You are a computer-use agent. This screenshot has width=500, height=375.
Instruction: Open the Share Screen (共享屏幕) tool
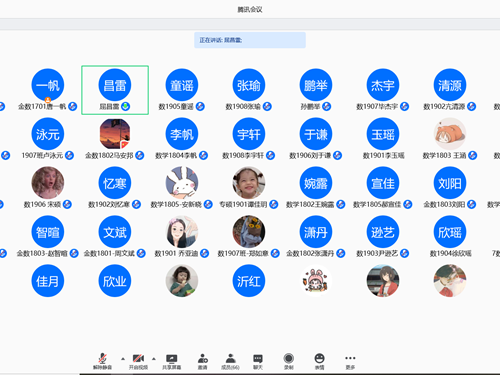[172, 361]
